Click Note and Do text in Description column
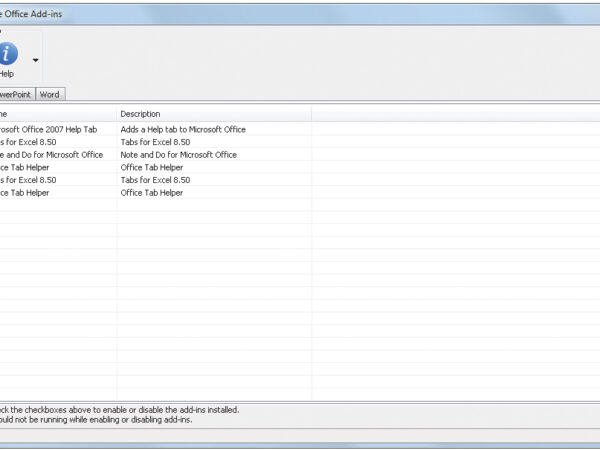 point(178,155)
